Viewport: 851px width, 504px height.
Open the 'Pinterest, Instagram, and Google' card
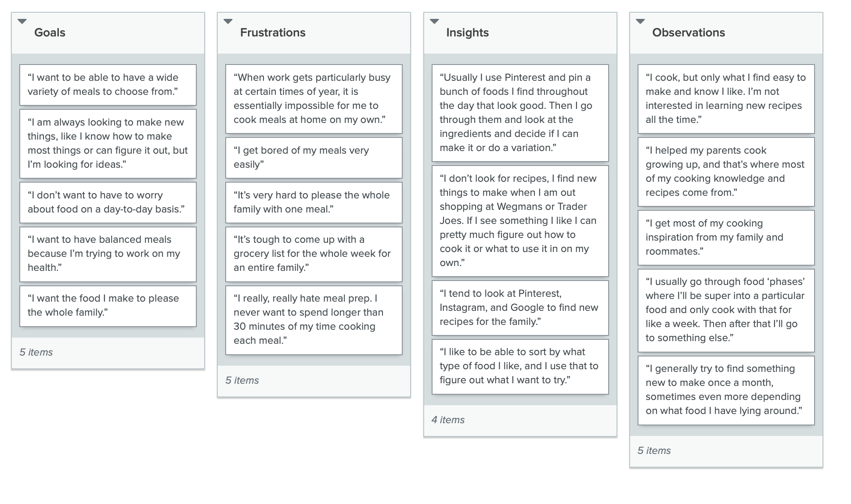tap(520, 308)
